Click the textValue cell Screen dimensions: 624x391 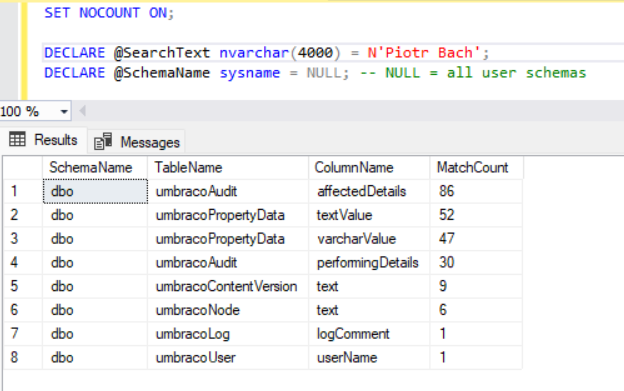369,215
